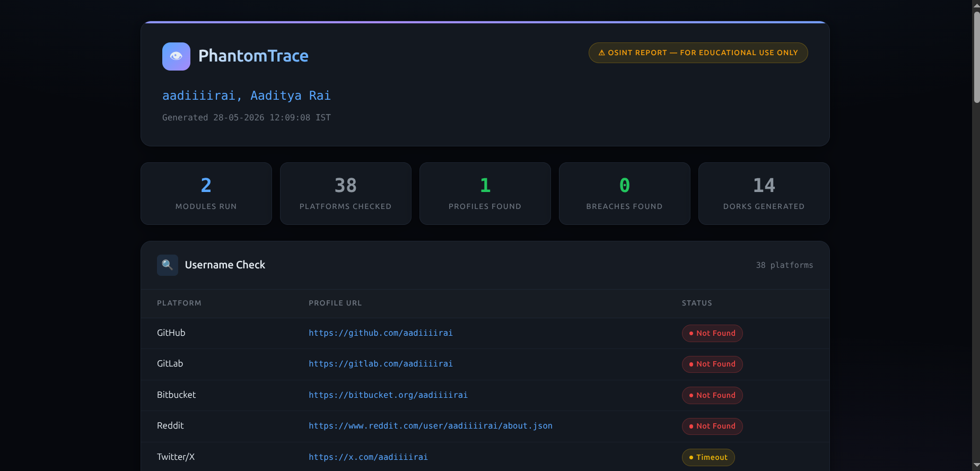Click the target name aadiiiirai, Aaditya Rai
980x471 pixels.
tap(247, 95)
